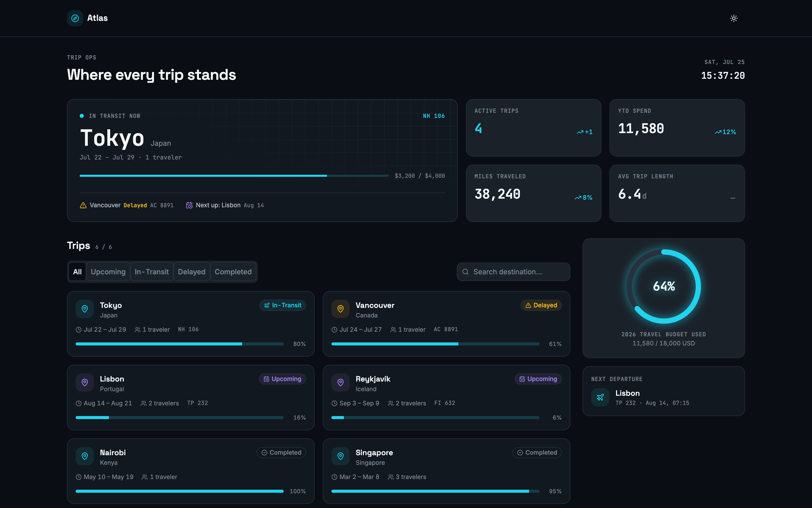The height and width of the screenshot is (508, 812).
Task: Click the clock icon on Tokyo card
Action: (78, 330)
